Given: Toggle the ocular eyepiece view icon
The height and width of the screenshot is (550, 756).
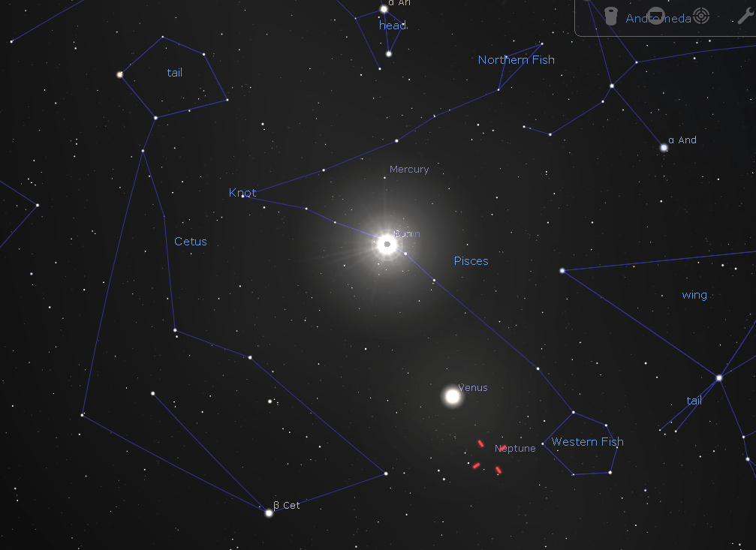Looking at the screenshot, I should click(610, 17).
